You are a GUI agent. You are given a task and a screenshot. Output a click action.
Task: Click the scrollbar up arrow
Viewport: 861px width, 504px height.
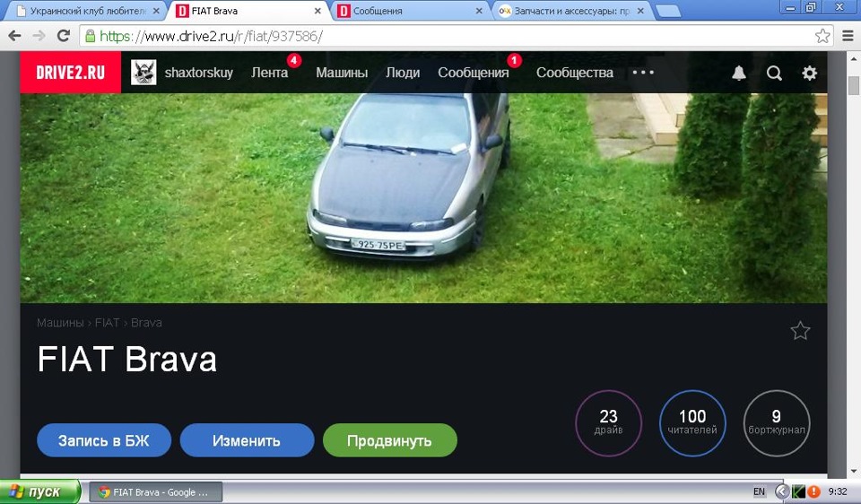853,58
